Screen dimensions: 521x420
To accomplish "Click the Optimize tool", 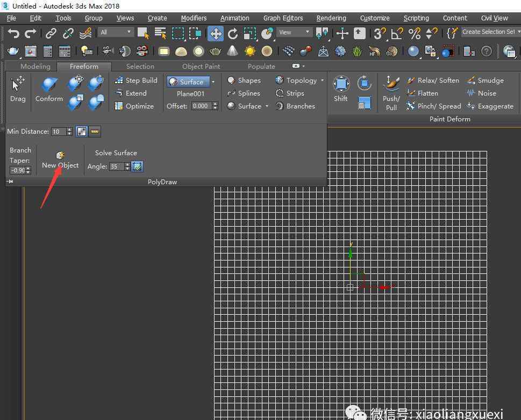I will point(134,106).
